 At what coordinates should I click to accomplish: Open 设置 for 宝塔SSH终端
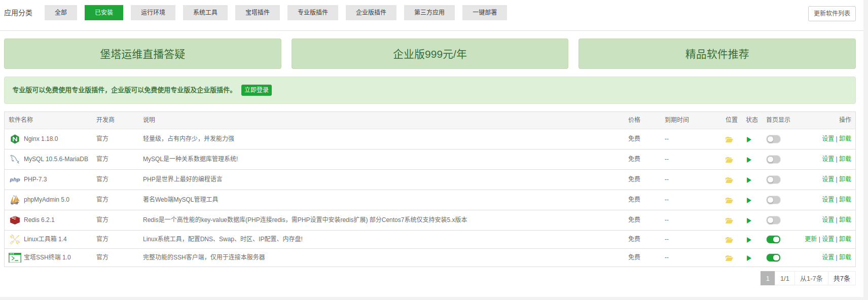(828, 257)
